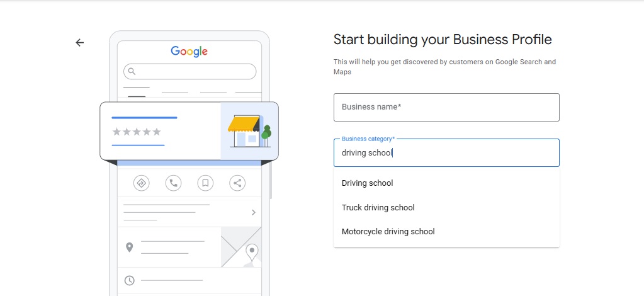This screenshot has height=296, width=644.
Task: Click the Business category input field
Action: (x=446, y=152)
